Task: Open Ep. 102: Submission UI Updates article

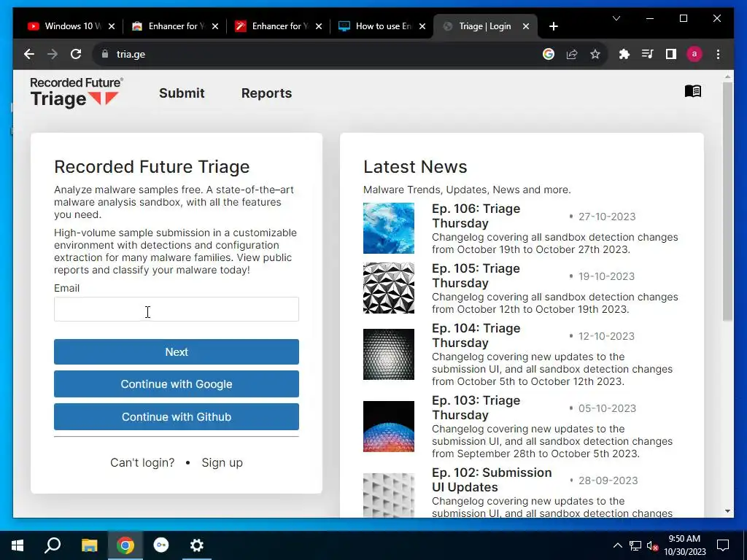Action: click(x=492, y=480)
